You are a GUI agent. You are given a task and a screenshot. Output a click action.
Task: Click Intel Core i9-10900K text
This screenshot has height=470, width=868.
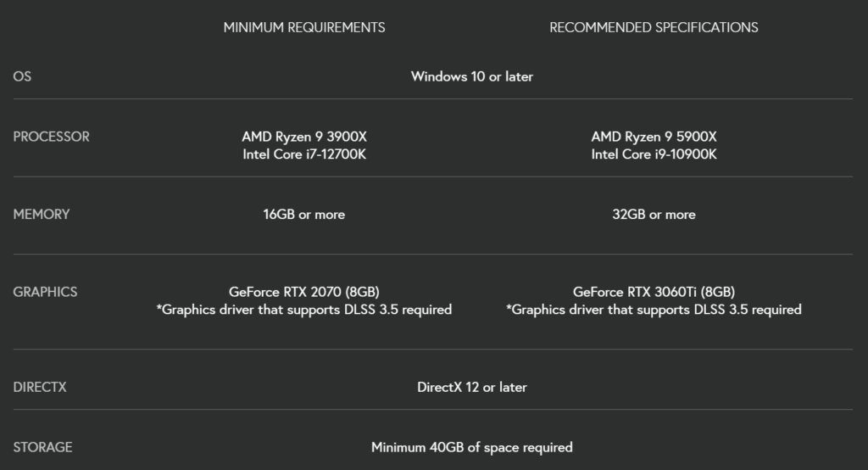(654, 154)
